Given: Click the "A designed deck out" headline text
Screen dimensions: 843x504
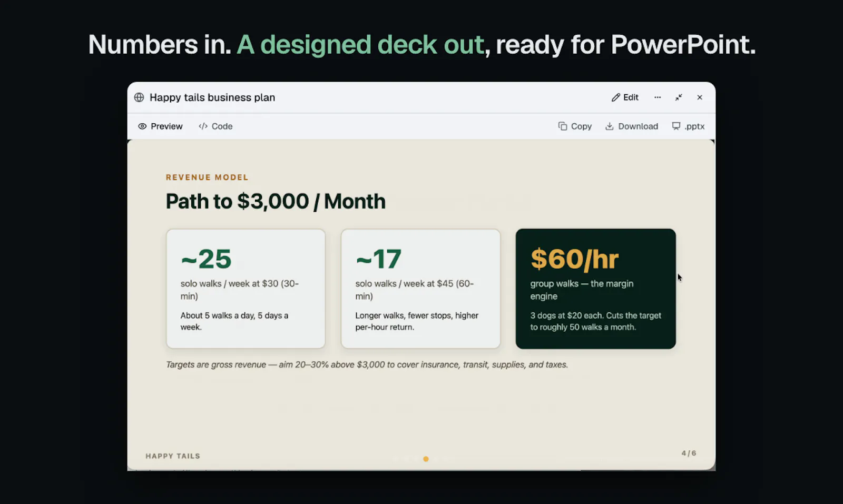Looking at the screenshot, I should tap(360, 45).
